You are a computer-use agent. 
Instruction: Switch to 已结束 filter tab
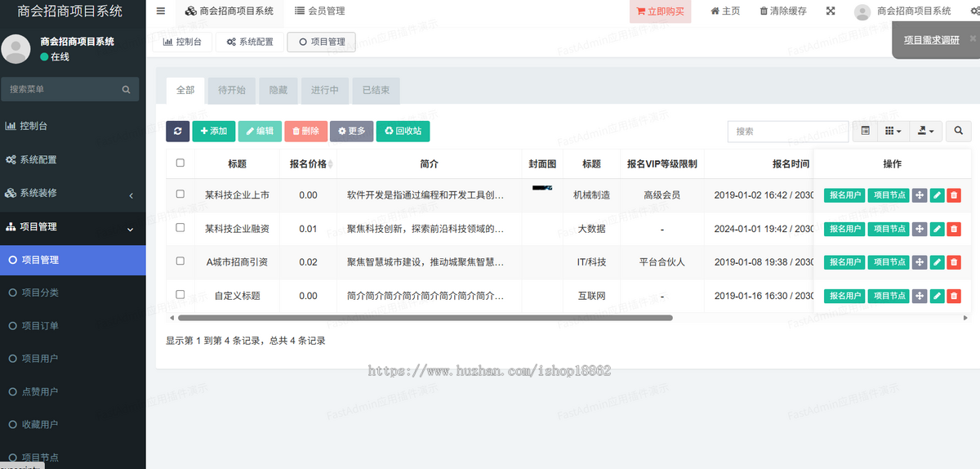pos(376,90)
